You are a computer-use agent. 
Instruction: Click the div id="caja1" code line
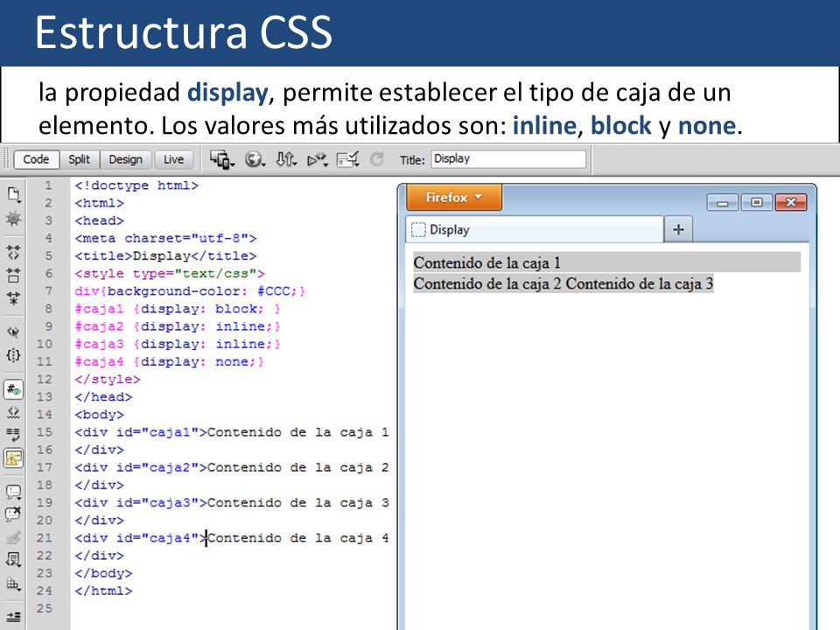pos(232,432)
